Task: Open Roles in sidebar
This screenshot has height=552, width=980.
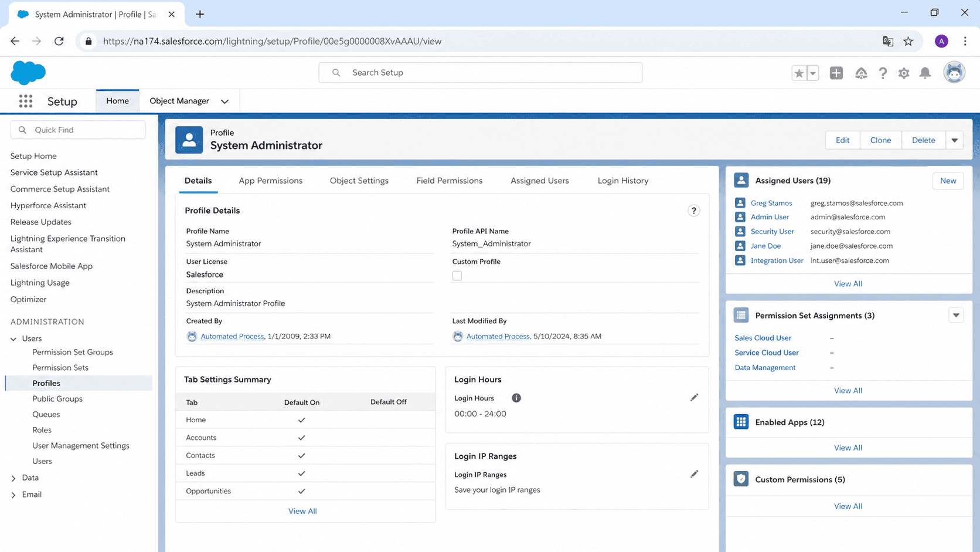Action: point(42,430)
